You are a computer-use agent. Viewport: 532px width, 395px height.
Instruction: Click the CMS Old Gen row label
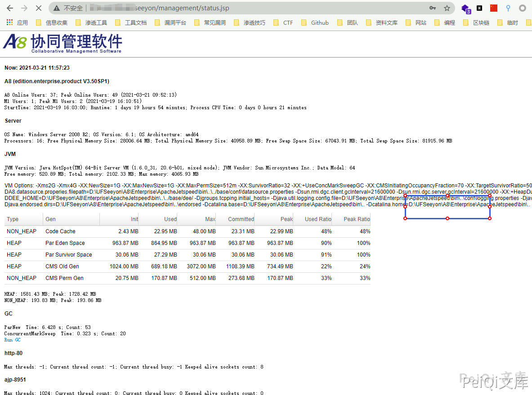pos(62,266)
